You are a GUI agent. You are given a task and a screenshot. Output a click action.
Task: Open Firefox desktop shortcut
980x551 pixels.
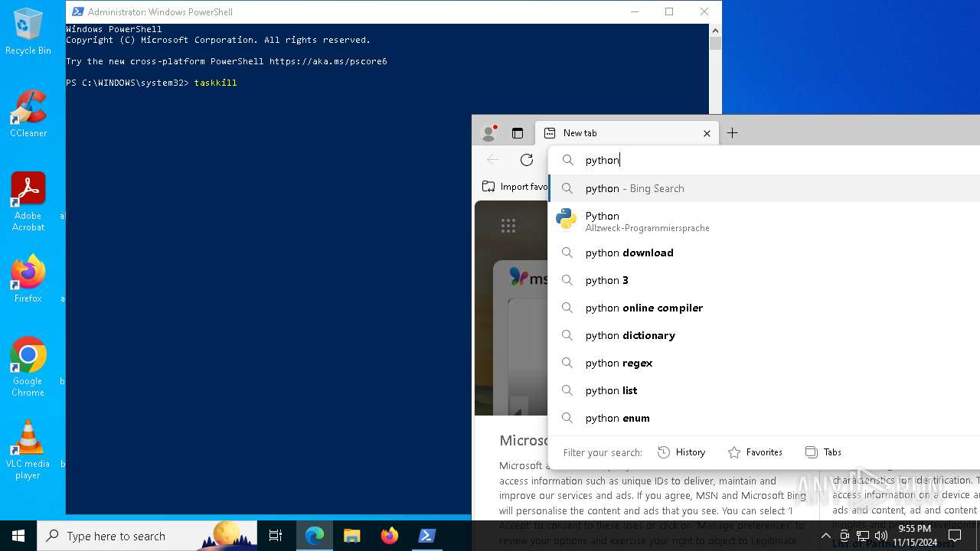point(28,279)
